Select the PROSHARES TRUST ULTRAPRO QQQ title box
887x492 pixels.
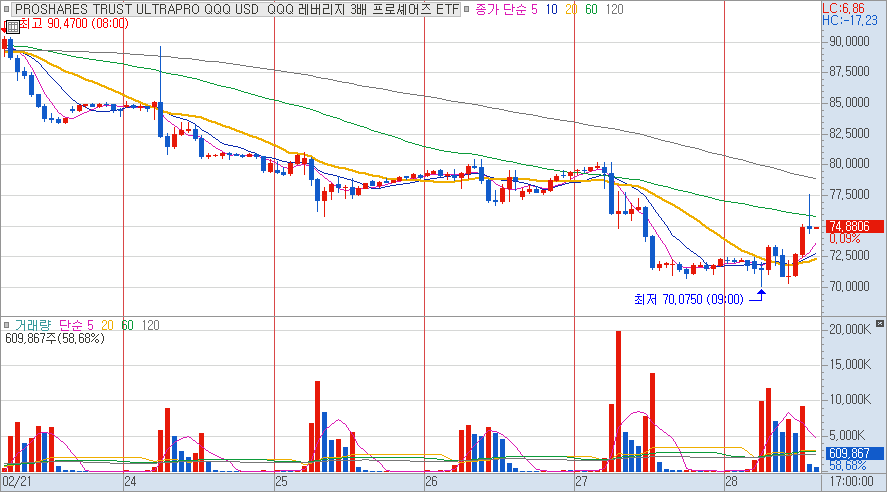coord(236,9)
